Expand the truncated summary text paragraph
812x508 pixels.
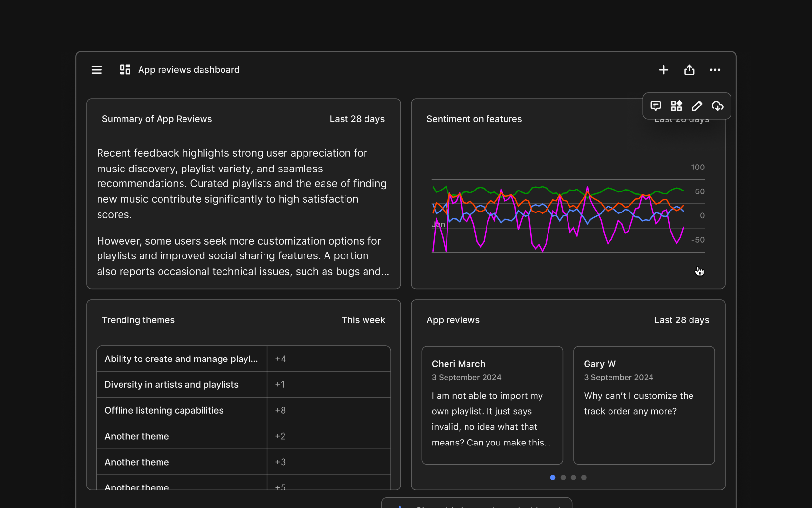tap(243, 256)
